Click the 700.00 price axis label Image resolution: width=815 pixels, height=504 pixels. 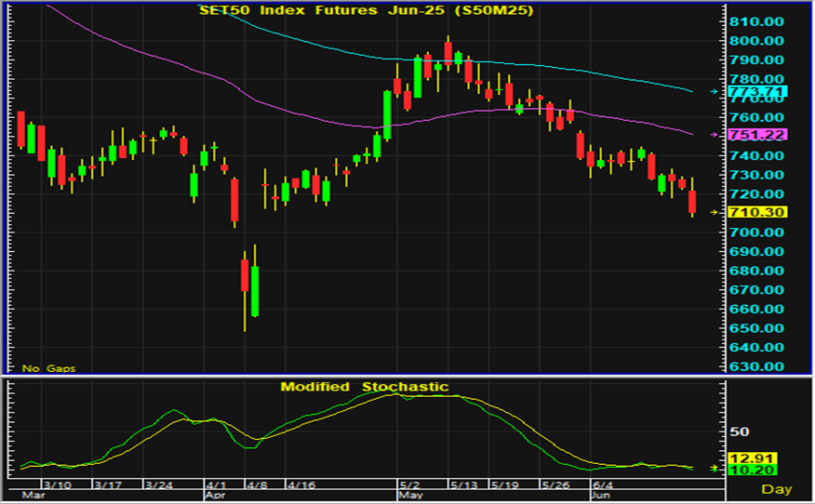(x=756, y=232)
